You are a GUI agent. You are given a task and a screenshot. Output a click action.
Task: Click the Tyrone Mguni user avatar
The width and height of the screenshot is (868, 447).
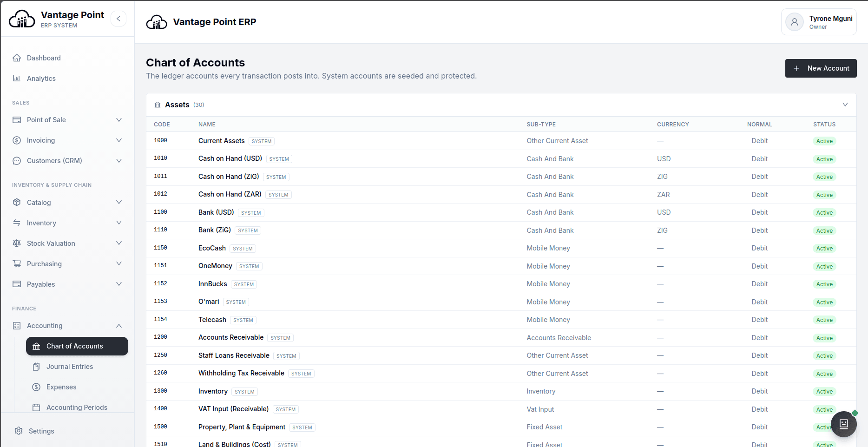click(795, 22)
